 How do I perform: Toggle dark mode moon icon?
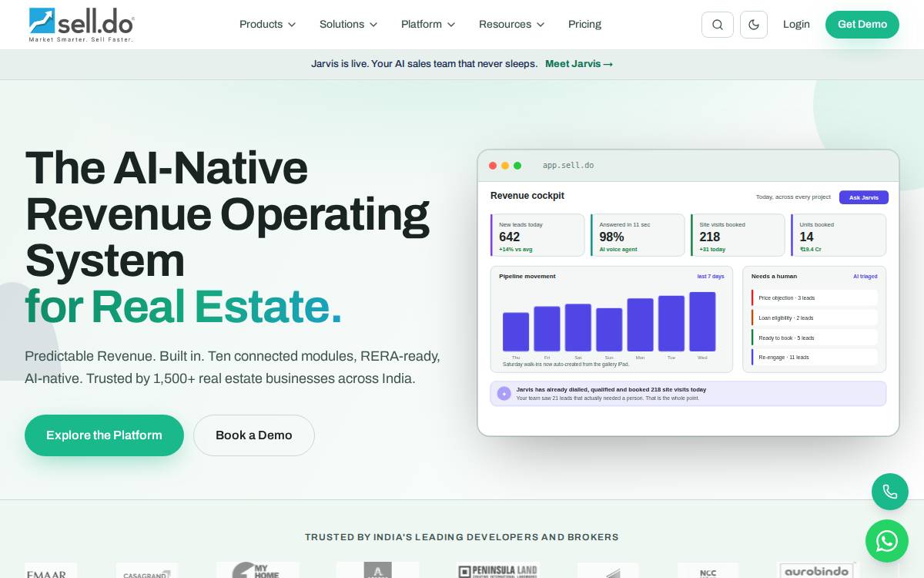pyautogui.click(x=754, y=25)
